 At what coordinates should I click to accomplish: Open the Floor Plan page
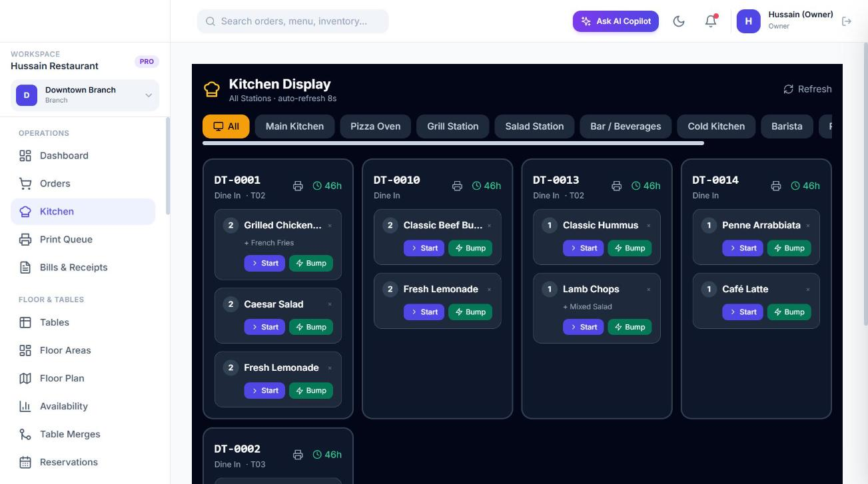click(83, 378)
